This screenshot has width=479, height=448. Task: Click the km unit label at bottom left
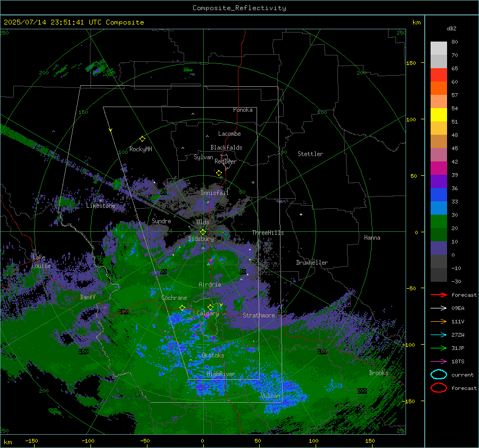click(7, 442)
